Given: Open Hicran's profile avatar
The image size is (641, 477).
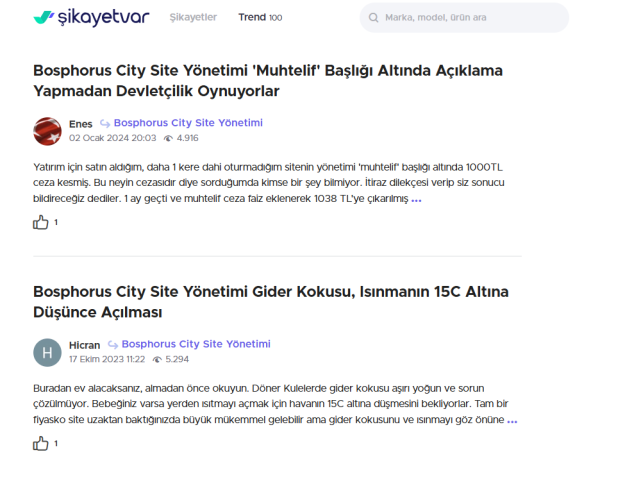Looking at the screenshot, I should tap(47, 352).
